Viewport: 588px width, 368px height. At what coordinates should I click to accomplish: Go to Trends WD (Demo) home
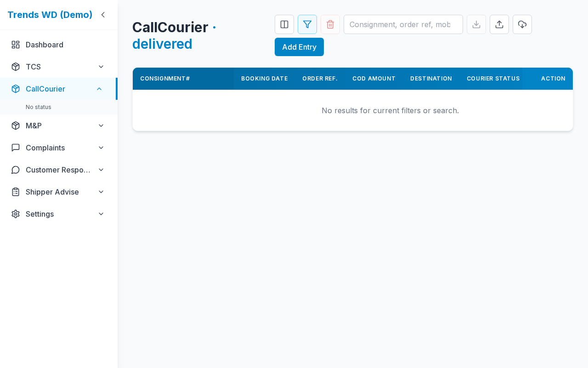click(x=50, y=15)
